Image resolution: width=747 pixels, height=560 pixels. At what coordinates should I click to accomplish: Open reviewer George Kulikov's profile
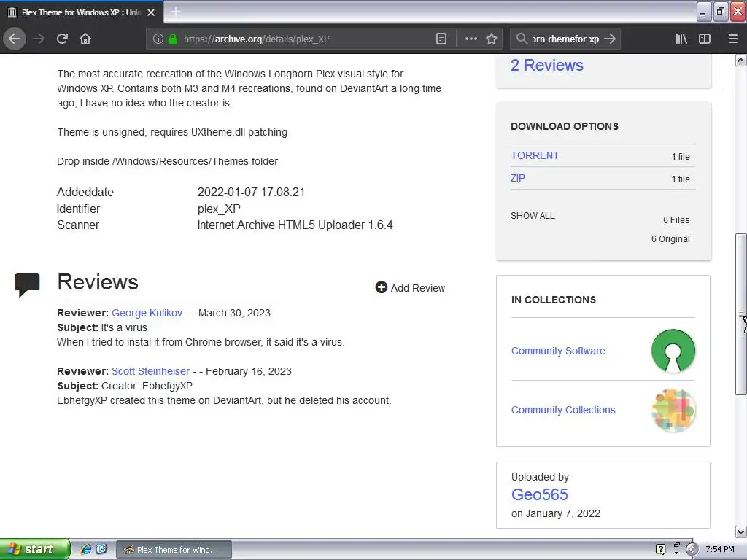[147, 313]
